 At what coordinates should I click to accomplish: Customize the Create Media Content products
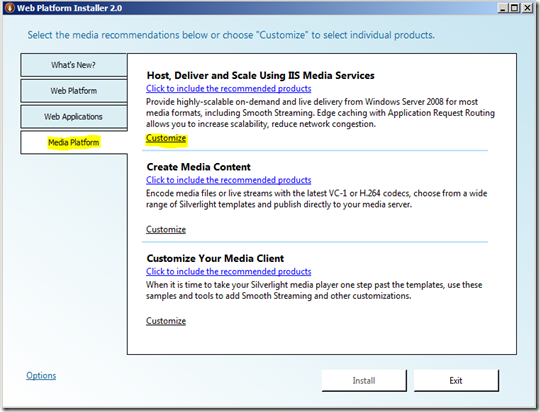pyautogui.click(x=166, y=229)
